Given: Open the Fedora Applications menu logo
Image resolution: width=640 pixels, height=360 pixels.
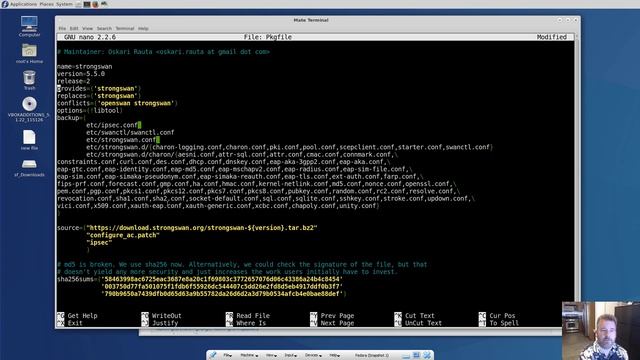Looking at the screenshot, I should [x=4, y=4].
